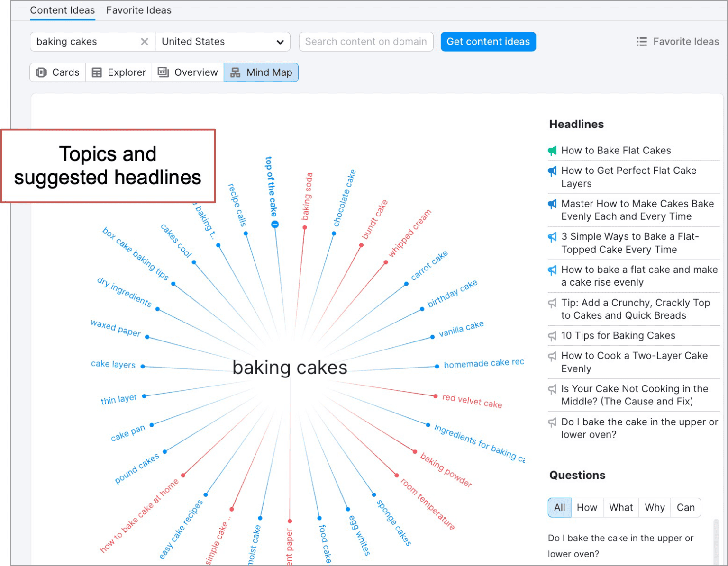Screen dimensions: 728x566
Task: Switch to the Favorite Ideas tab
Action: pos(138,10)
